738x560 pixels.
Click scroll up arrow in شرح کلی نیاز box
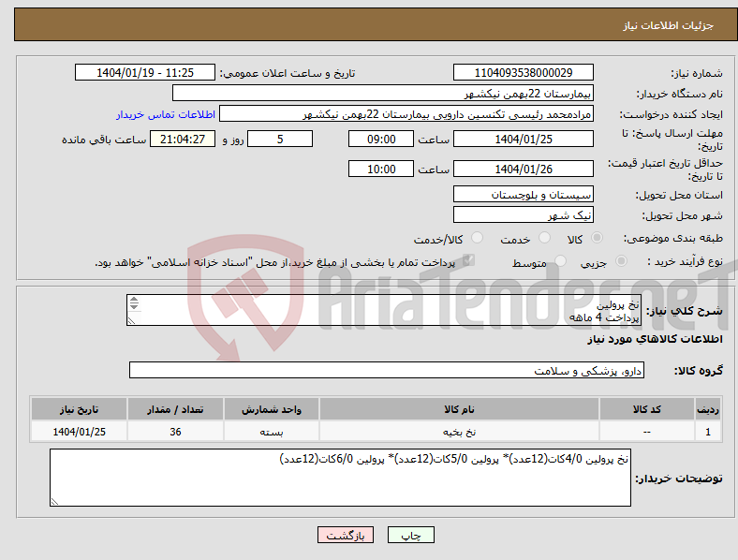(134, 300)
